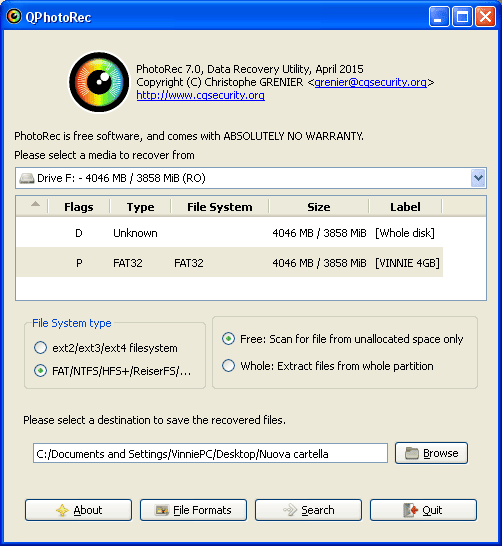
Task: Click the picture icon on File Formats button
Action: [x=162, y=510]
